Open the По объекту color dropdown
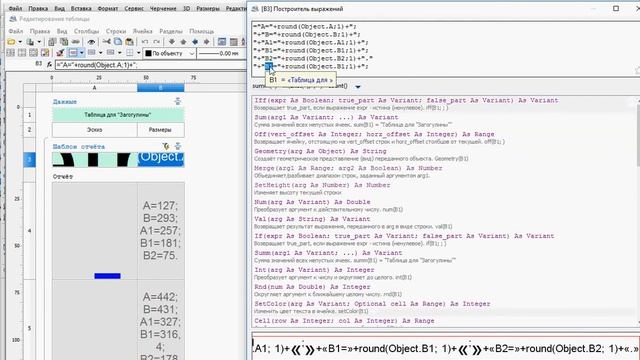The height and width of the screenshot is (360, 640). click(191, 53)
